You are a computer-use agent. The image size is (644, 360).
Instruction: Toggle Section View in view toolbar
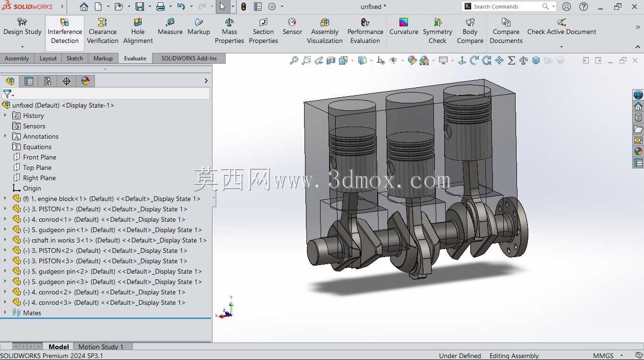point(331,60)
